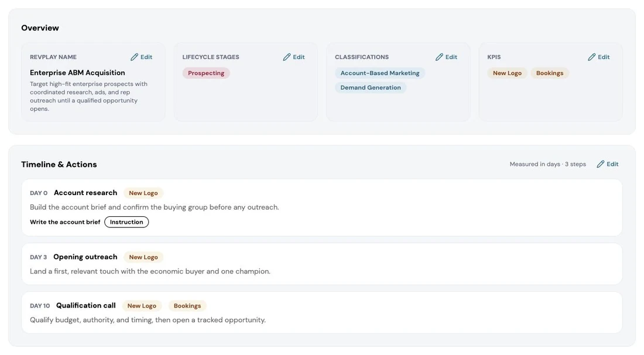Viewport: 644px width, 355px height.
Task: Click the Timeline & Actions heading
Action: click(59, 165)
